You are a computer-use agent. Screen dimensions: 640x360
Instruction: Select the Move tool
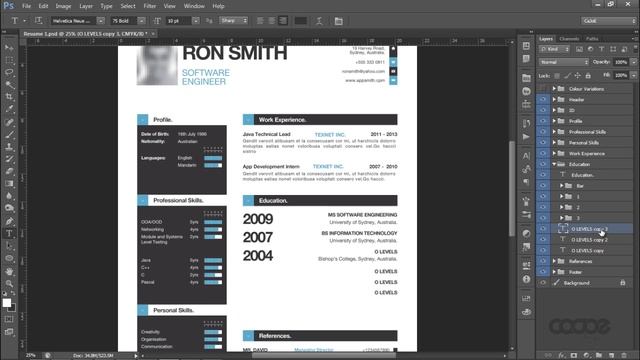[9, 48]
